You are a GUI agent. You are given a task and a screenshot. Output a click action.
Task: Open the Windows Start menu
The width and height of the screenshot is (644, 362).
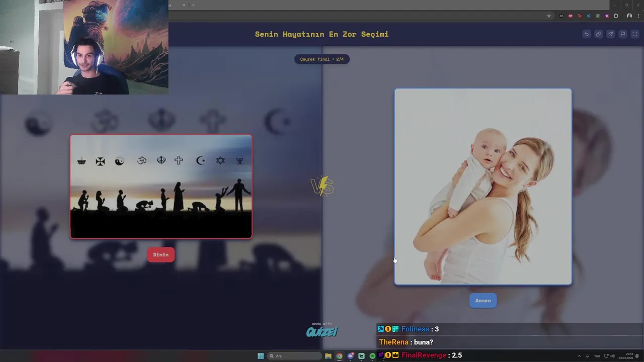pyautogui.click(x=261, y=356)
